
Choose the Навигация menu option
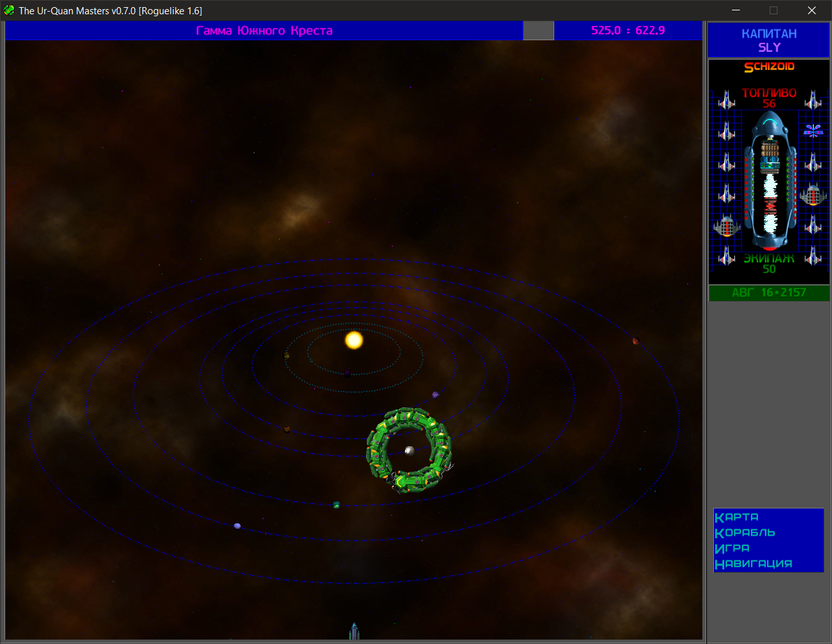(753, 564)
